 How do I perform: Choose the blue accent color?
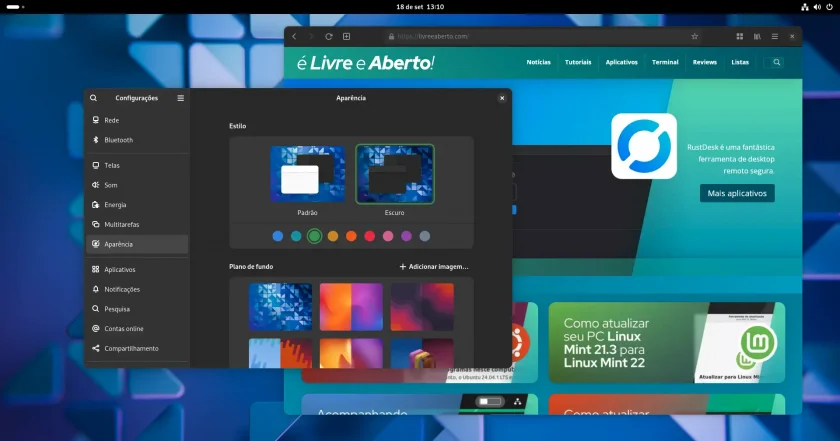[278, 236]
